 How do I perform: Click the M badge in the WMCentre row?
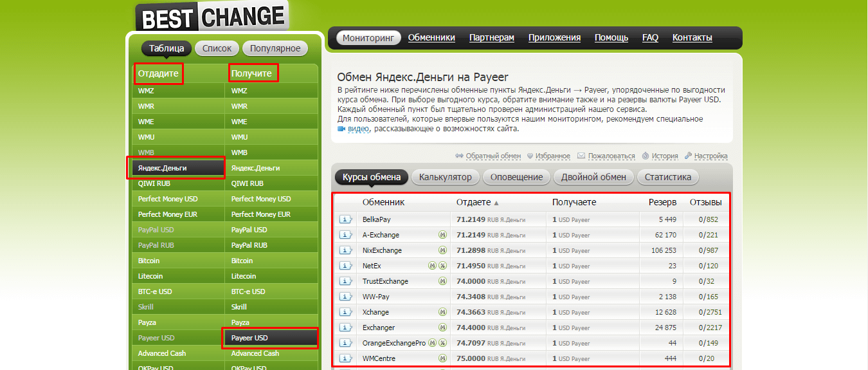click(x=442, y=358)
